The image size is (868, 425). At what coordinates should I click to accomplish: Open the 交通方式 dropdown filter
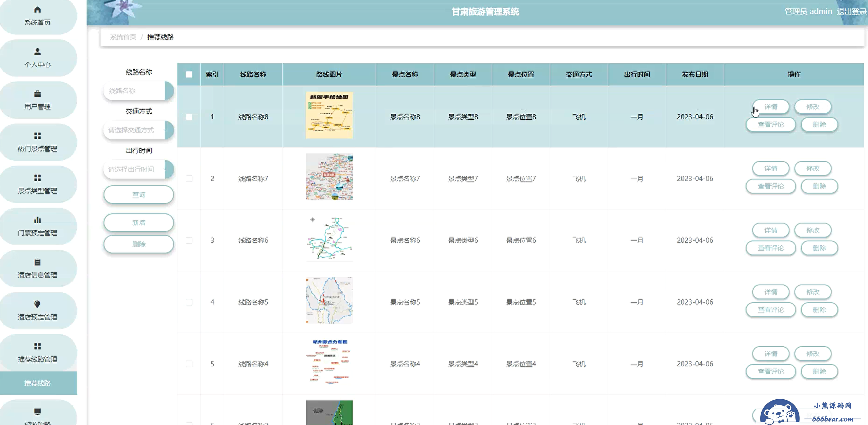(138, 130)
